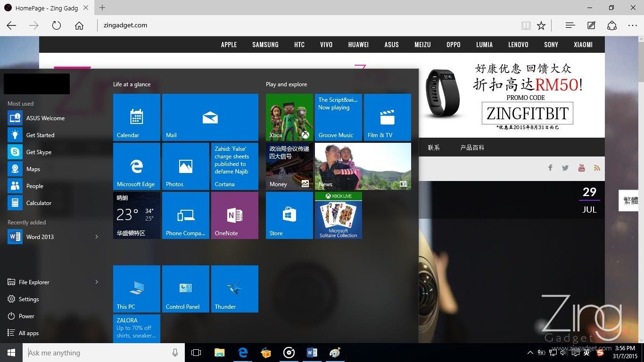The image size is (644, 362).
Task: Launch Calculator from the Start menu
Action: [x=39, y=203]
